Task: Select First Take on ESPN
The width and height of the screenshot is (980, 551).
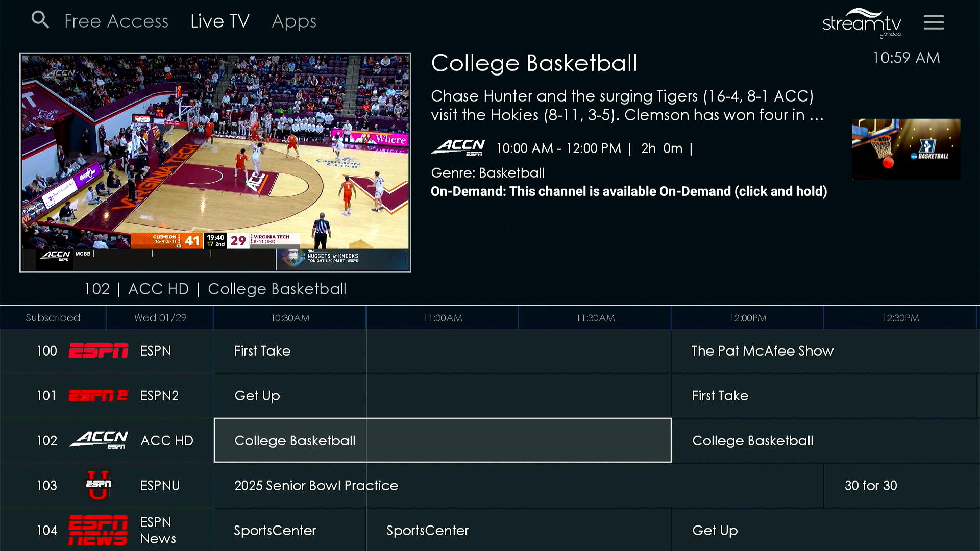Action: point(443,351)
